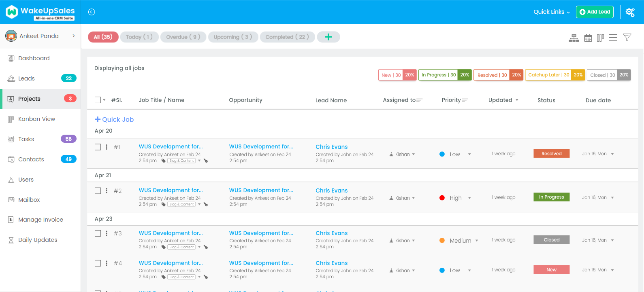Click the In Progress status of job #2
Image resolution: width=644 pixels, height=292 pixels.
552,197
